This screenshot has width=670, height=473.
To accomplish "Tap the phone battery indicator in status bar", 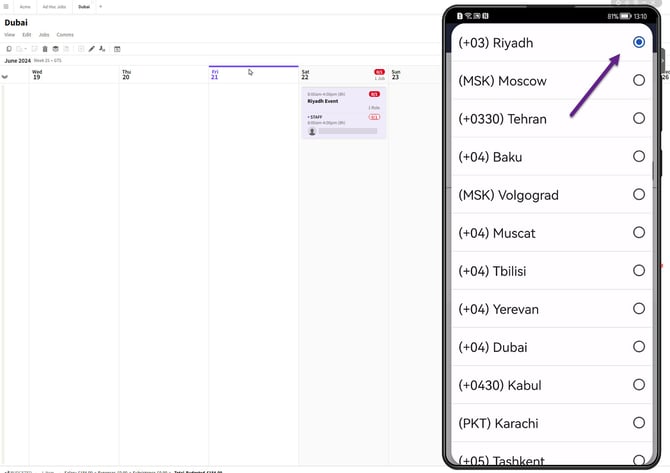I will [x=626, y=16].
